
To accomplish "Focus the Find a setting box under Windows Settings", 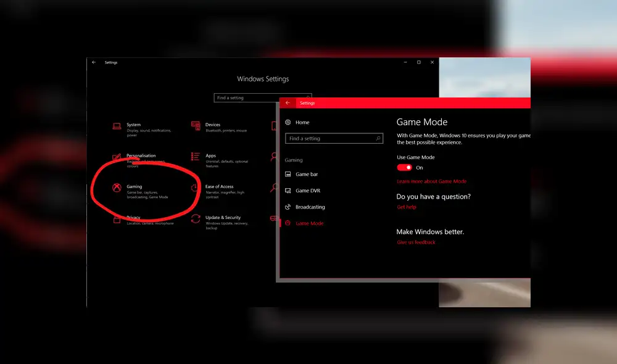I will click(247, 98).
